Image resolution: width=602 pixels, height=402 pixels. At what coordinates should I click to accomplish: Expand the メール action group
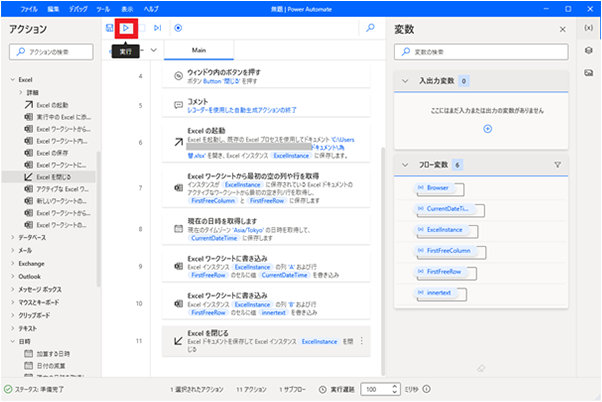(x=13, y=250)
